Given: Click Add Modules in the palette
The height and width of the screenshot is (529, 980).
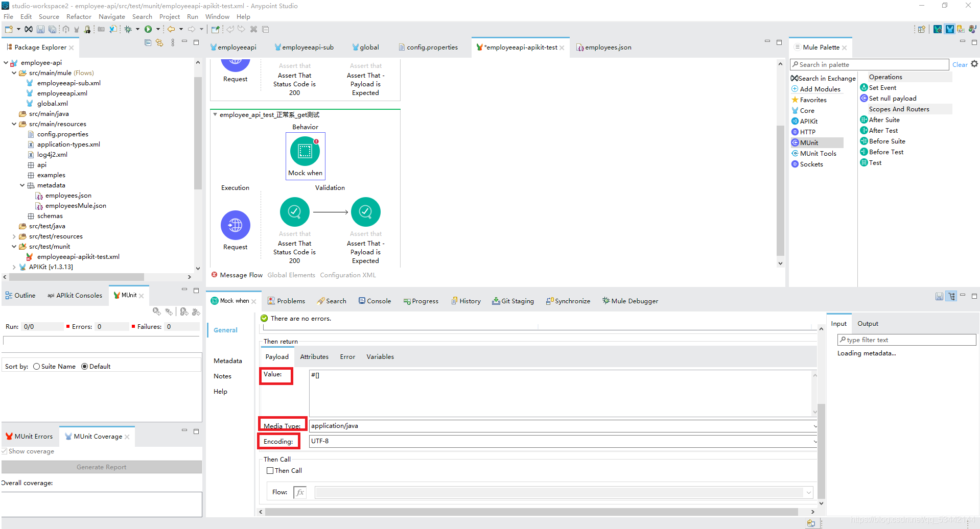Looking at the screenshot, I should (816, 89).
